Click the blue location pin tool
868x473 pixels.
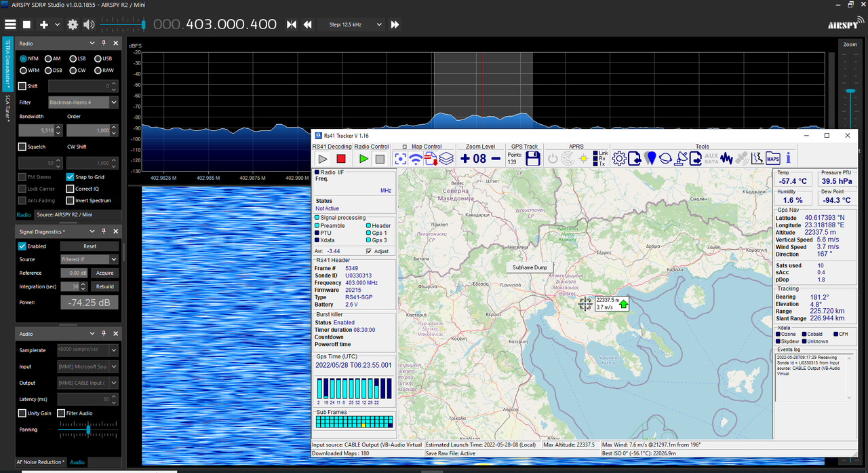[x=650, y=159]
